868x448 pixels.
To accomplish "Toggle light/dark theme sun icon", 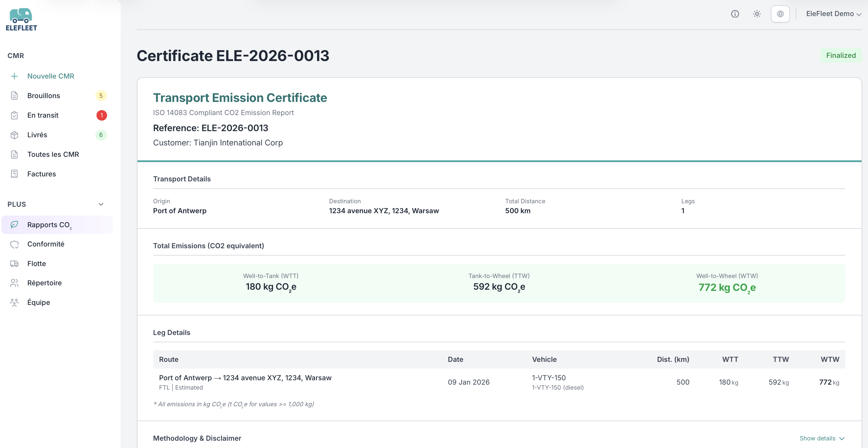I will (757, 14).
